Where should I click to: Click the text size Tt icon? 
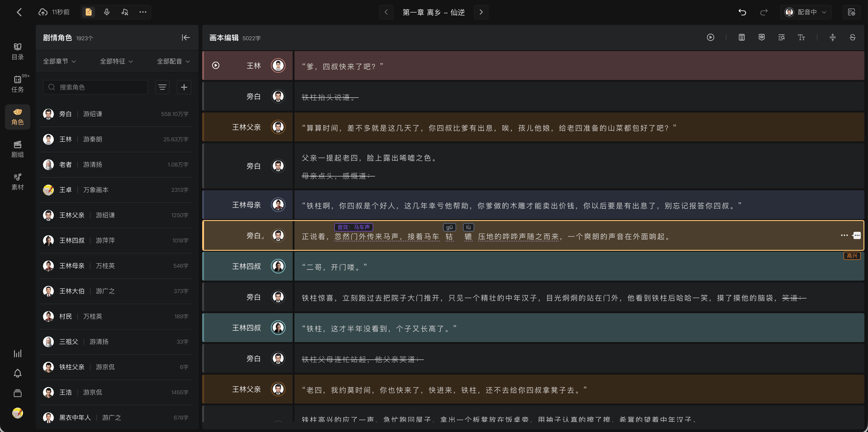pos(801,37)
